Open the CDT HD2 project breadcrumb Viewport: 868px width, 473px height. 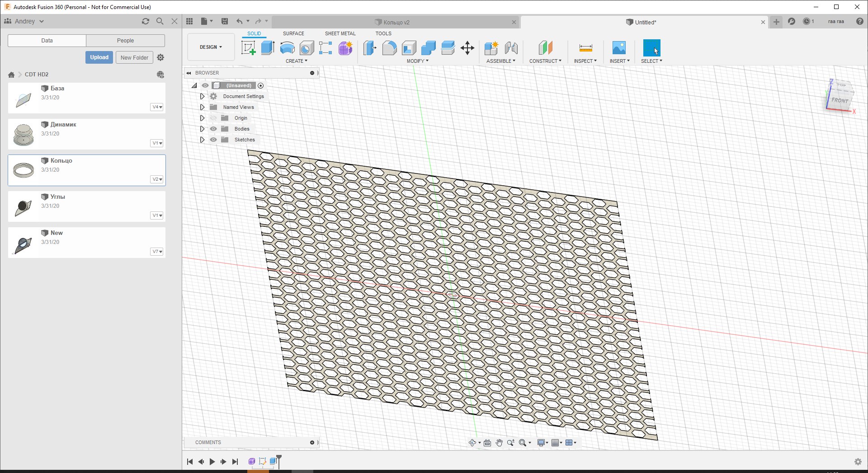[x=37, y=75]
